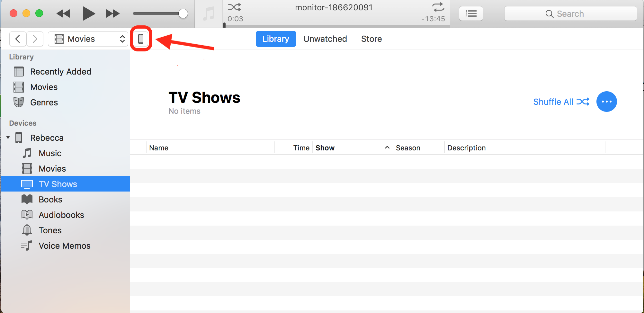Switch to the Library tab
Image resolution: width=644 pixels, height=313 pixels.
tap(276, 39)
